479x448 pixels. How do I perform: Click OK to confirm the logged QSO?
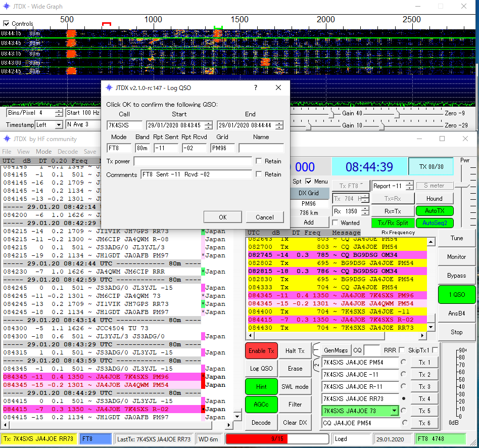click(x=222, y=217)
